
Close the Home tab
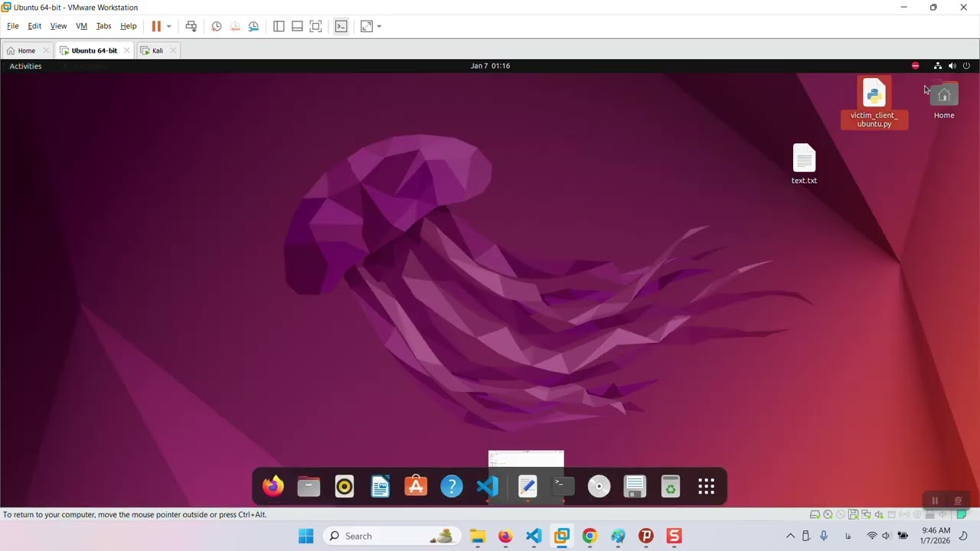pyautogui.click(x=46, y=51)
